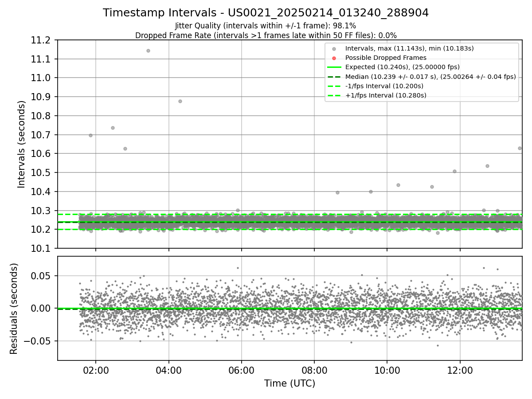Click the outlier point near 10.74 seconds around 02:30
The width and height of the screenshot is (532, 399).
tap(113, 128)
